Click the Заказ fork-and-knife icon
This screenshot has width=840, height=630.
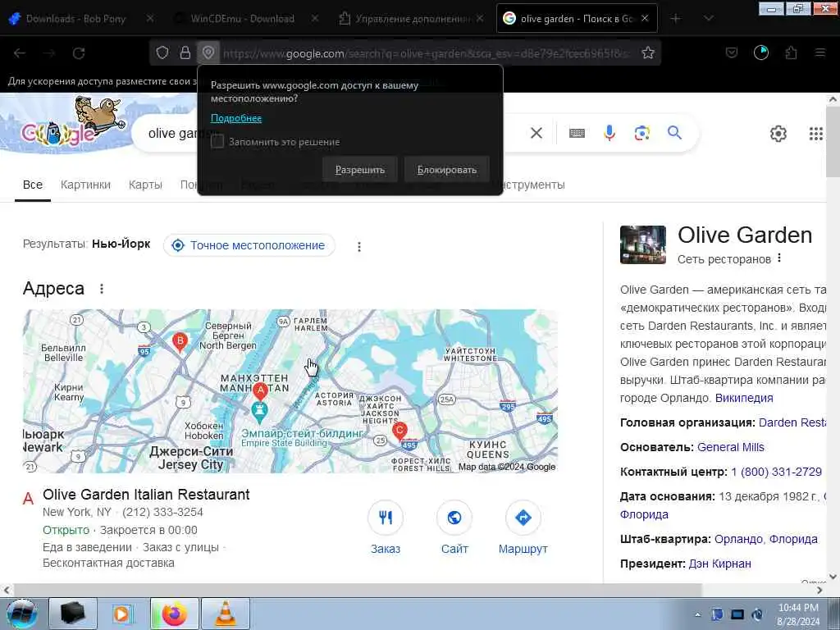386,518
